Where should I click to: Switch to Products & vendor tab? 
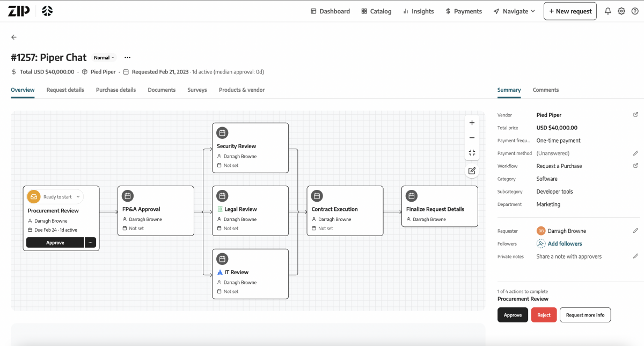[242, 90]
